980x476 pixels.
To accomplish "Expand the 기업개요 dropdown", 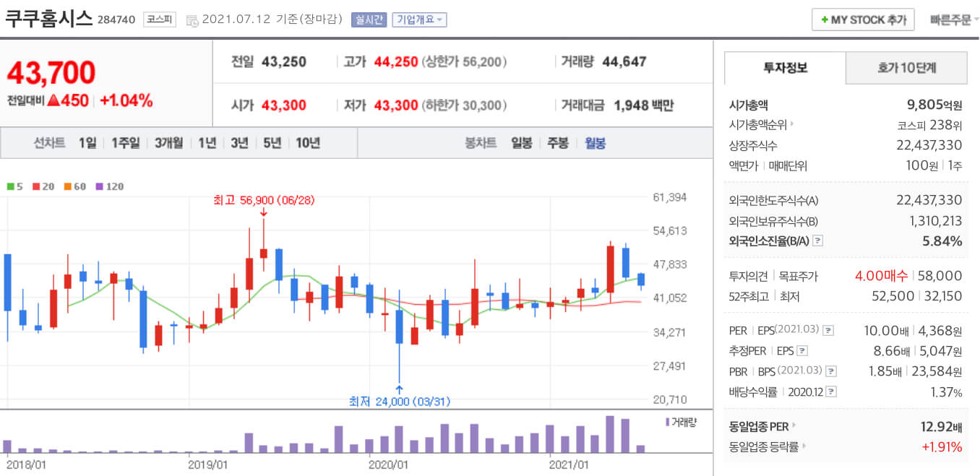I will pos(419,20).
